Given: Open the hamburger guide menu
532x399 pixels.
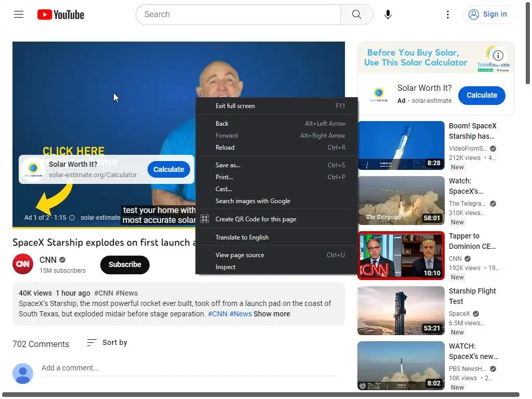Looking at the screenshot, I should [x=19, y=14].
